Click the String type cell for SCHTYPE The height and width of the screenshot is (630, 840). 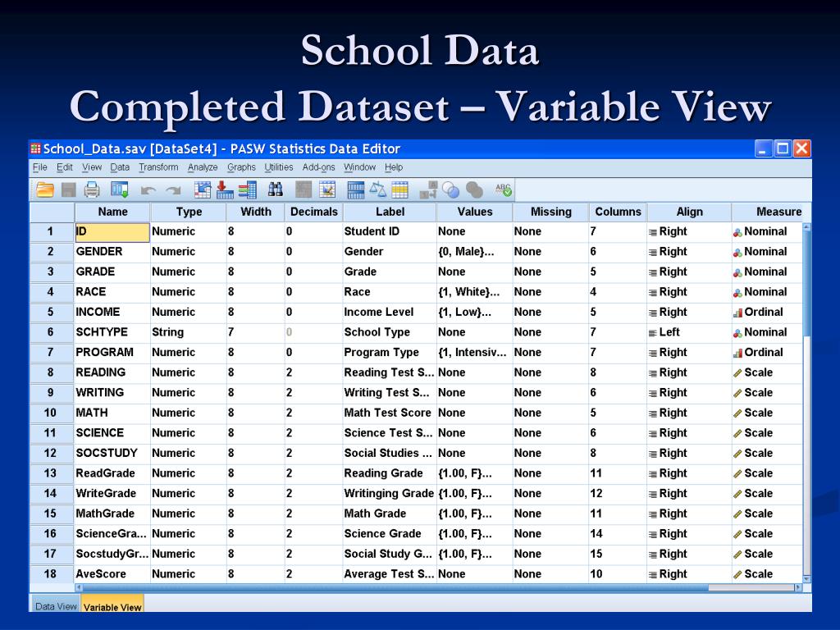[x=189, y=332]
